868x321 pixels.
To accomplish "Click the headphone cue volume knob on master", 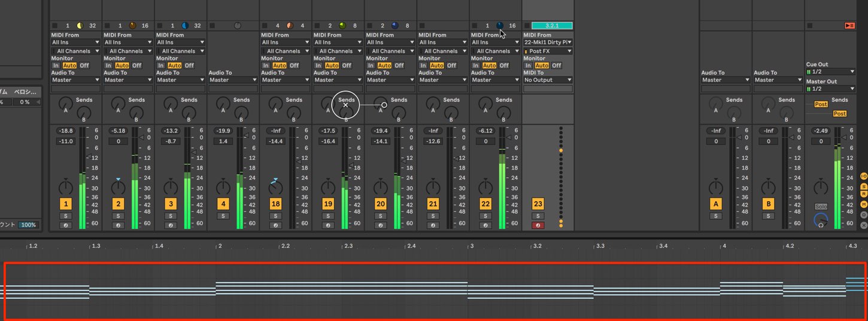I will click(821, 220).
